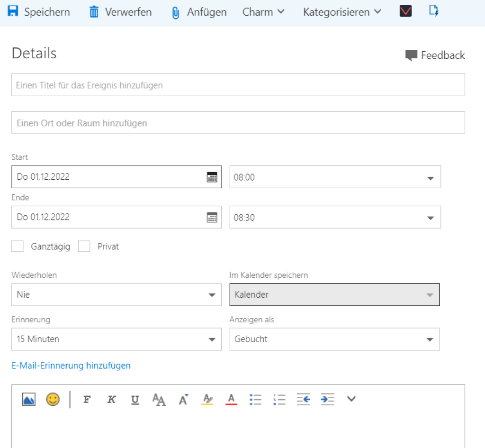Toggle italic (K) formatting
The image size is (485, 448).
(111, 399)
